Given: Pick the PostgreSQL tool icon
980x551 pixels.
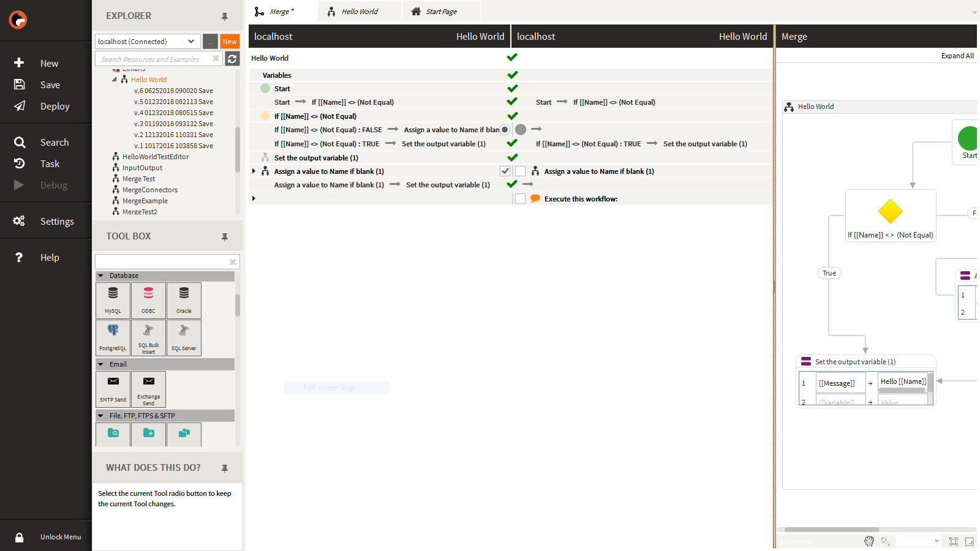Looking at the screenshot, I should (x=113, y=337).
